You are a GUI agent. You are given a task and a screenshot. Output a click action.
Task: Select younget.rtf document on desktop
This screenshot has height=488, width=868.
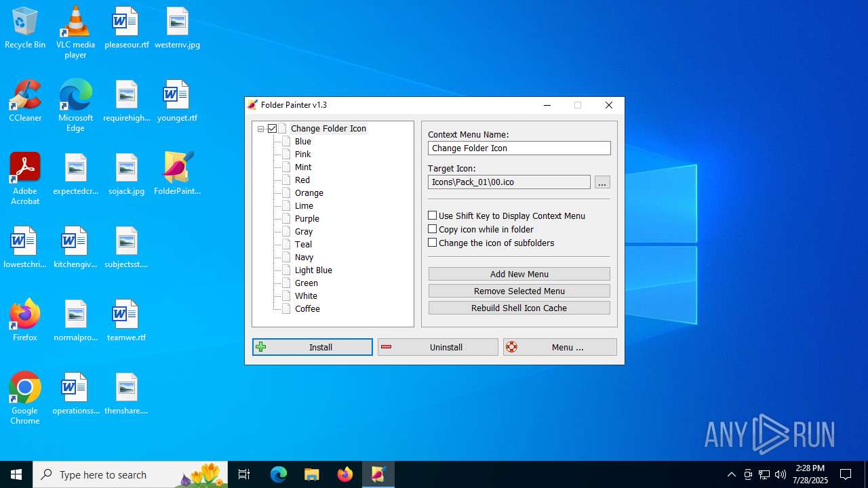tap(177, 102)
